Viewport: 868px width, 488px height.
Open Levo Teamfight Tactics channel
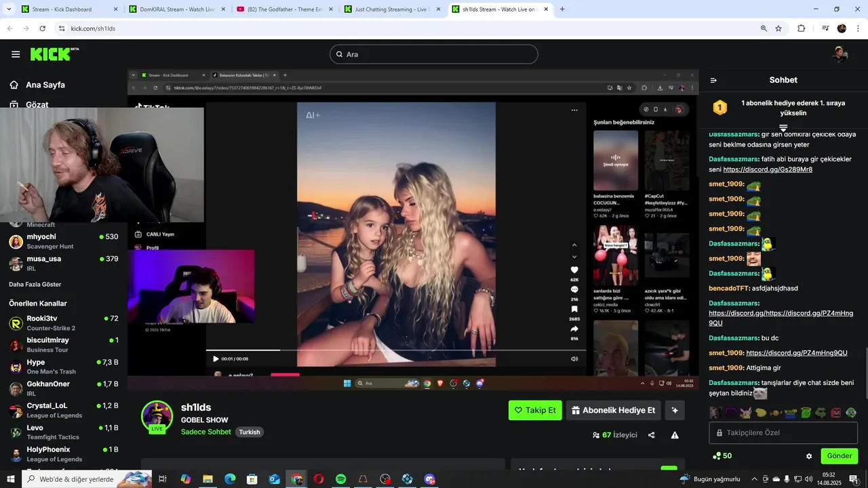(x=64, y=432)
